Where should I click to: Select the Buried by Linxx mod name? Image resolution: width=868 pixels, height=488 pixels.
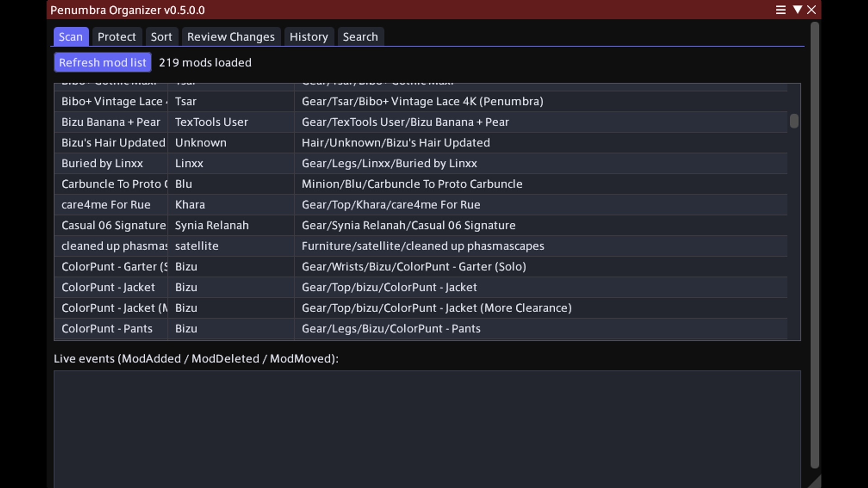pos(102,164)
